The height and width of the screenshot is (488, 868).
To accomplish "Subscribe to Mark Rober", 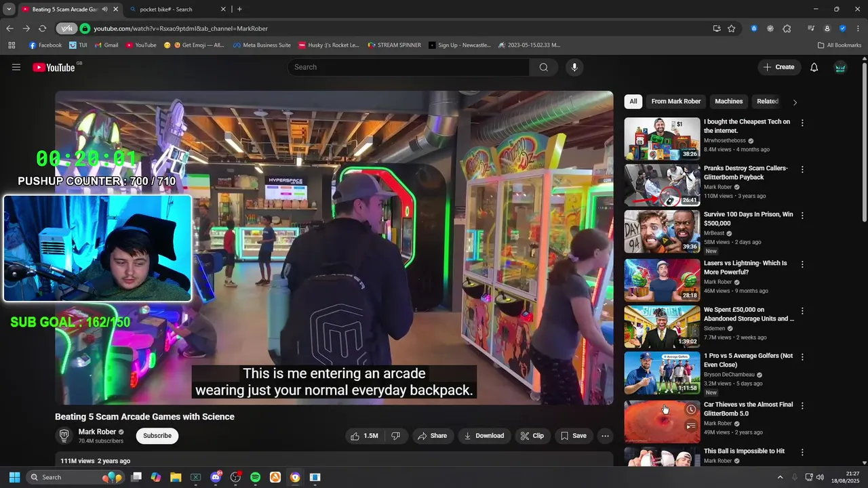I will coord(157,436).
